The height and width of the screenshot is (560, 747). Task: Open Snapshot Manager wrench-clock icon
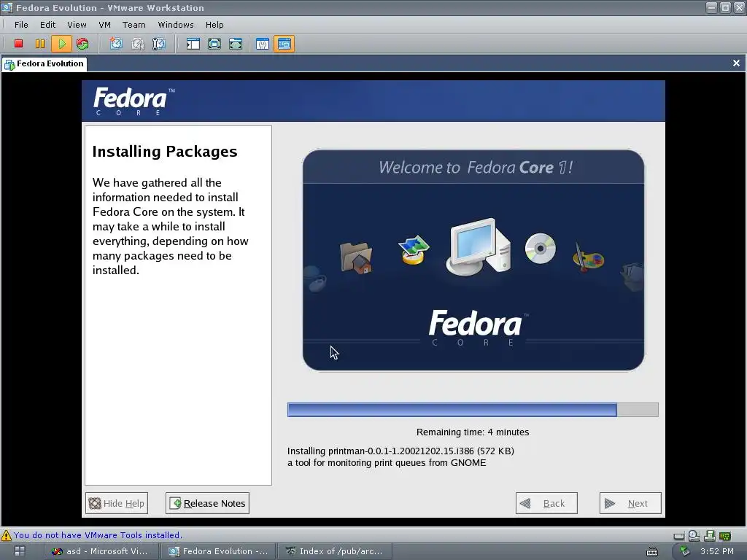158,44
